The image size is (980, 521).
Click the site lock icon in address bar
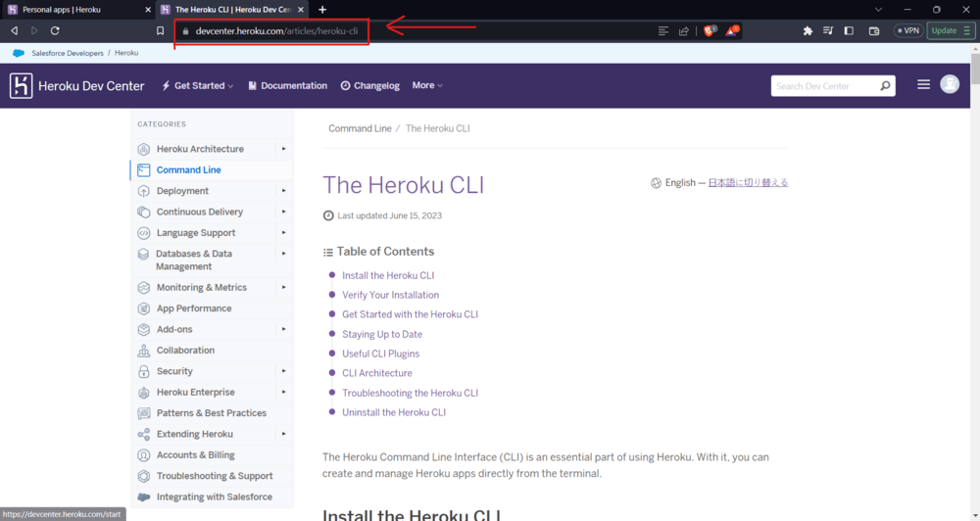185,30
